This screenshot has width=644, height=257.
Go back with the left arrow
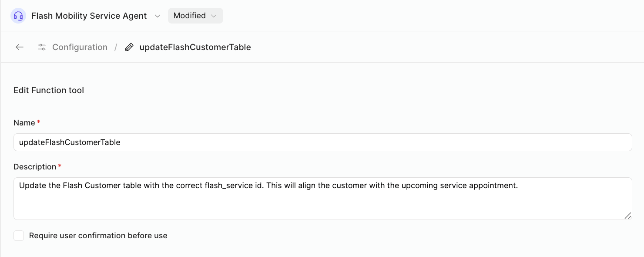click(x=20, y=47)
